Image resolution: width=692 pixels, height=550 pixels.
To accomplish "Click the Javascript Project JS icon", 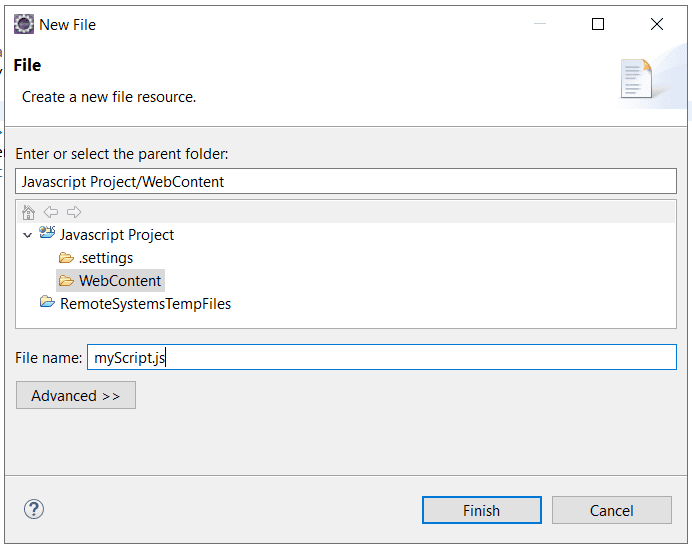I will (47, 233).
